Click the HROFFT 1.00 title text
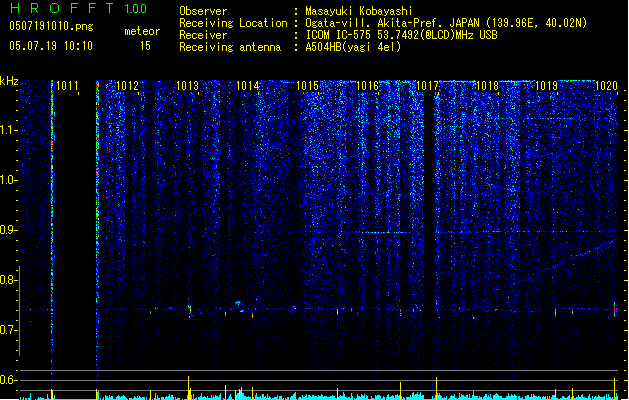The height and width of the screenshot is (400, 629). coord(79,8)
